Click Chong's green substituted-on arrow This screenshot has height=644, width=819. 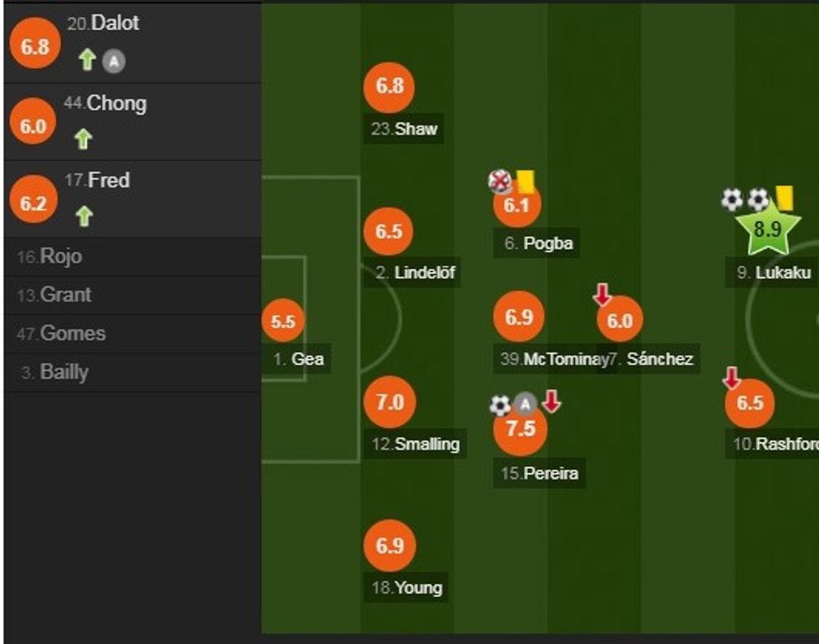(83, 139)
